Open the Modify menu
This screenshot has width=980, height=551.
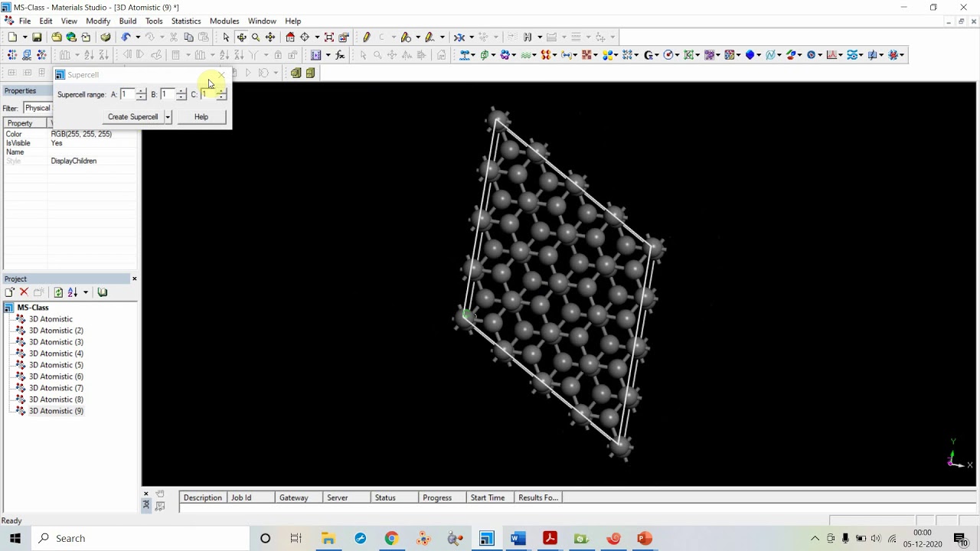(x=98, y=21)
